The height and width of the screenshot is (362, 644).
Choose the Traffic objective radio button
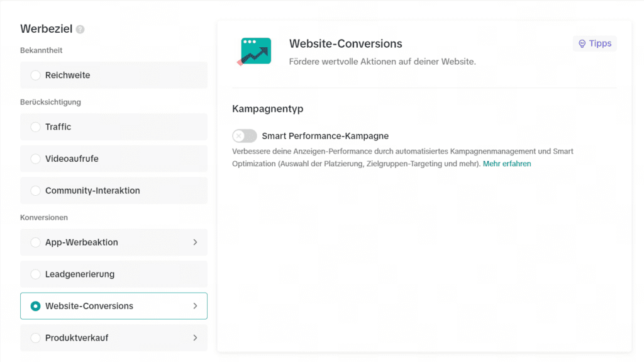(x=35, y=127)
